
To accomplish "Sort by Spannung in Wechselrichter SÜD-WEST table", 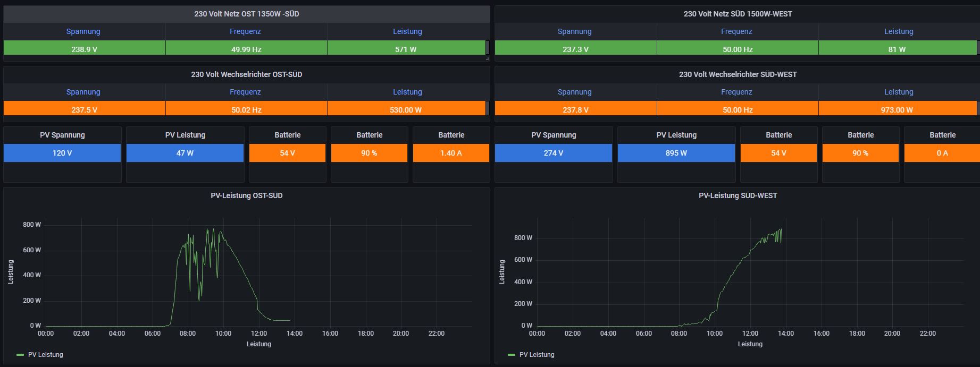I will click(574, 92).
